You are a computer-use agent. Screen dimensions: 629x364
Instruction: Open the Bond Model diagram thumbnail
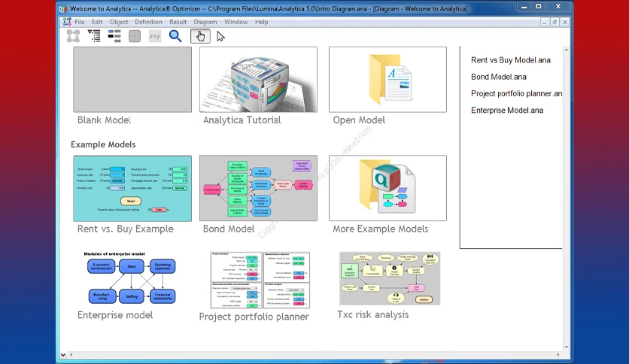258,189
